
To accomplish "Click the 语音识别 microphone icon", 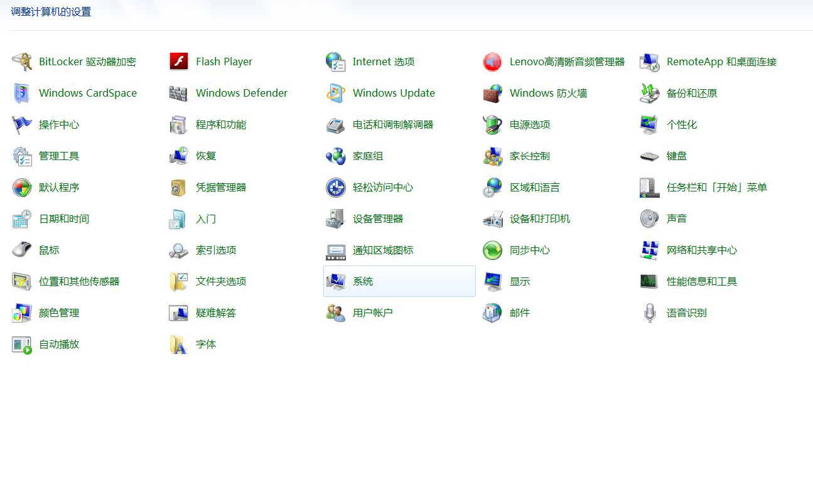I will 650,313.
